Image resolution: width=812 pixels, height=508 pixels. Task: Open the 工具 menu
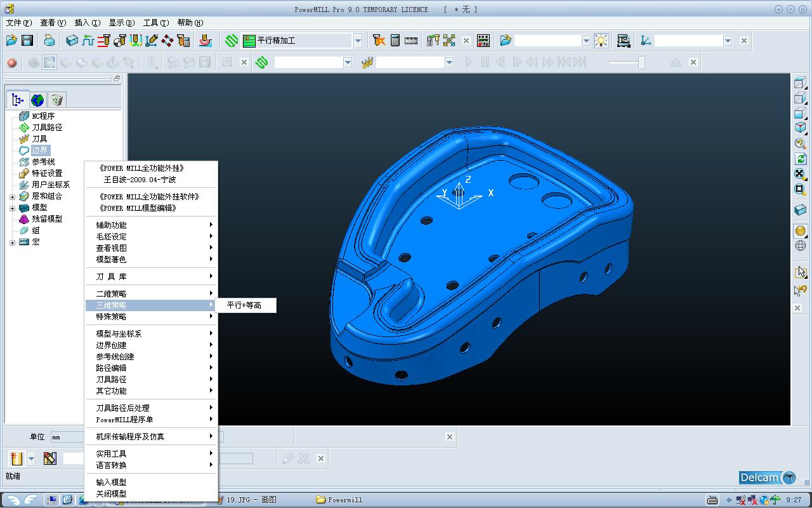coord(155,22)
